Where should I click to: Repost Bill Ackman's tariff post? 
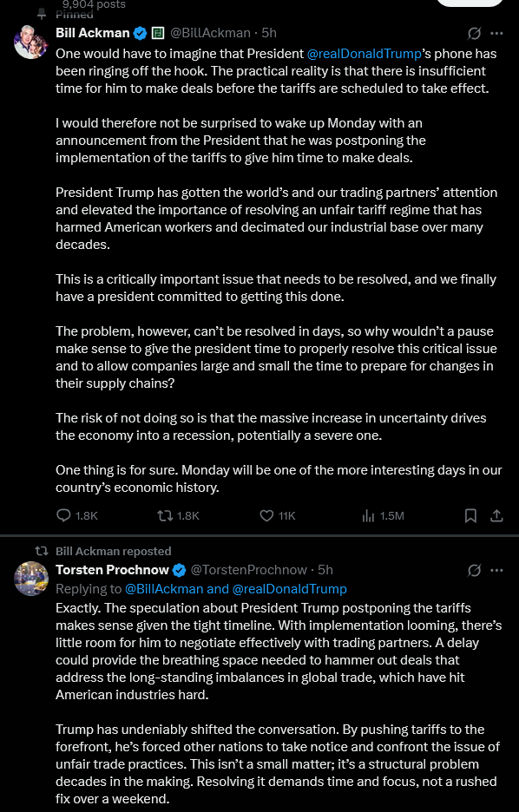click(178, 516)
